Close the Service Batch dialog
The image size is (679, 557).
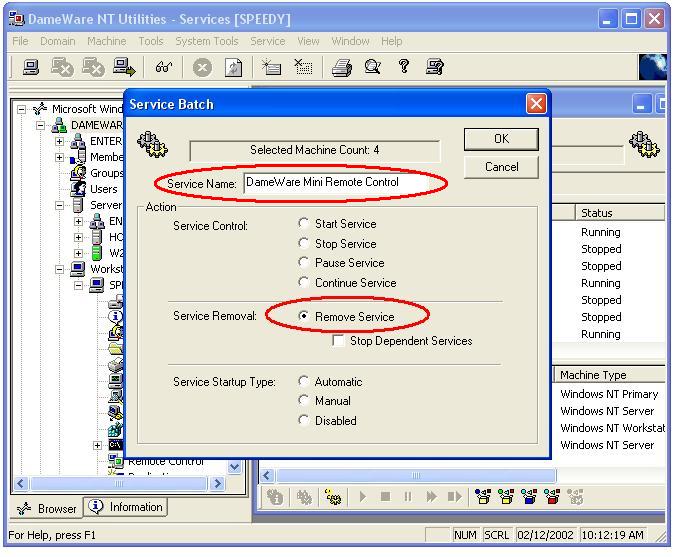click(536, 104)
